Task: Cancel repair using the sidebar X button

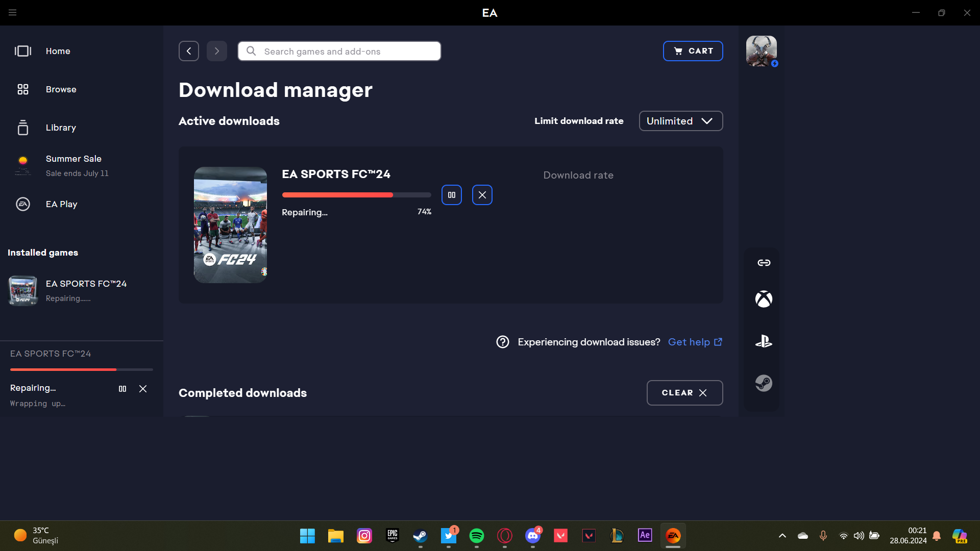Action: coord(143,389)
